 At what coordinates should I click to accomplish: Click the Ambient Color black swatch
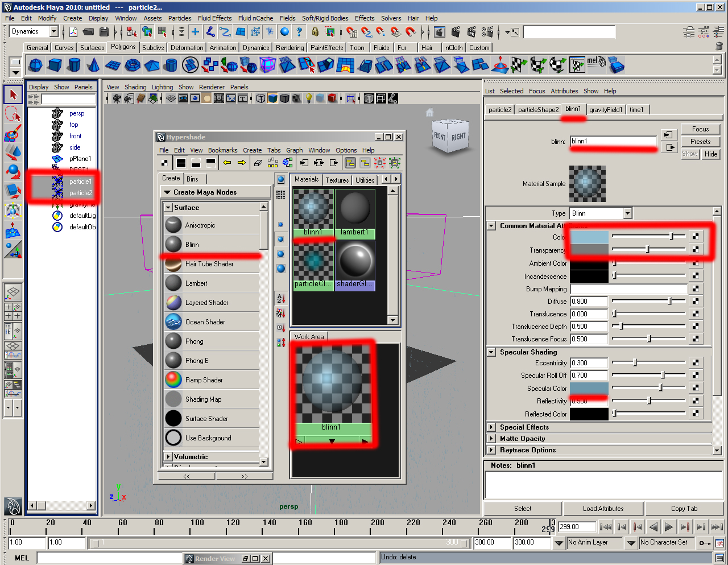coord(589,263)
